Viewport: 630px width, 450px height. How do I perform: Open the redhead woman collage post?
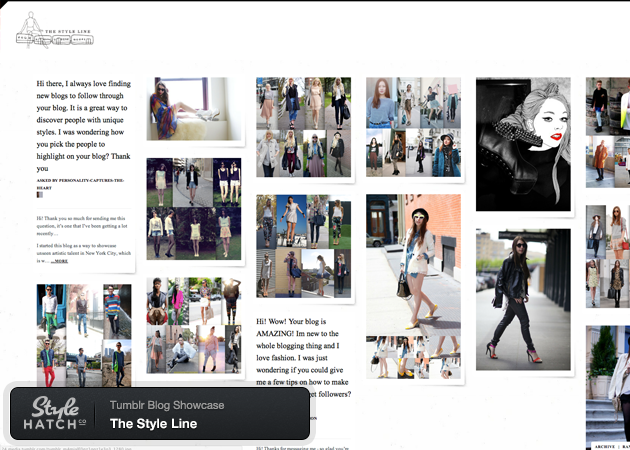pos(413,127)
